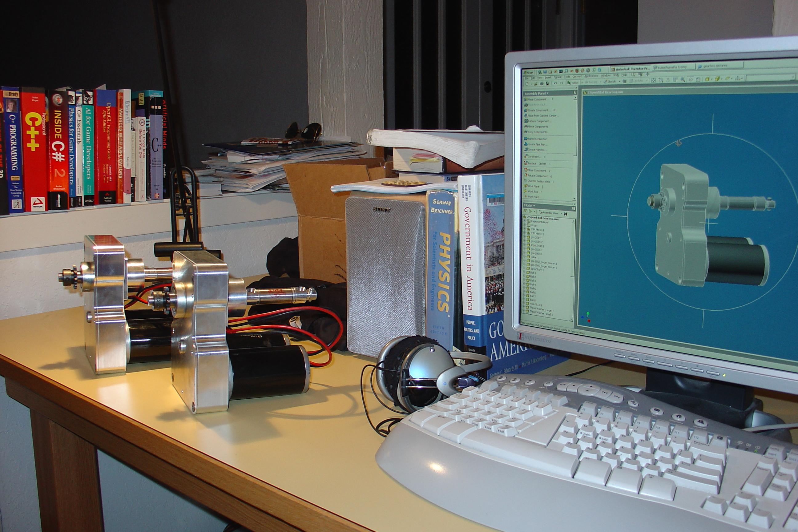Select Ball:1 in model tree

(531, 273)
